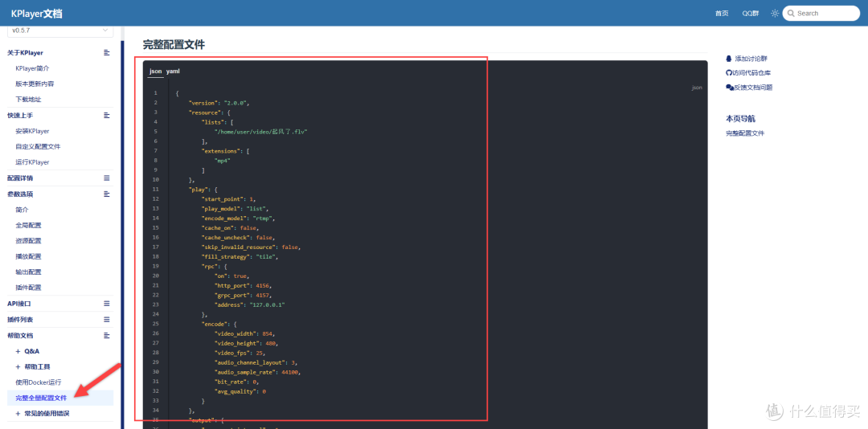Open 运行KPlayer sidebar page

33,162
